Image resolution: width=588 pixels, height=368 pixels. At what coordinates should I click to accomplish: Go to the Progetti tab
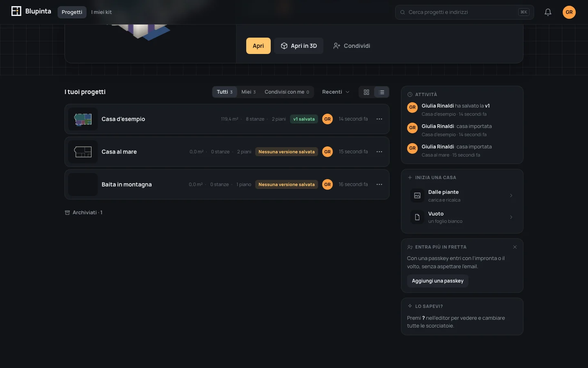(72, 12)
